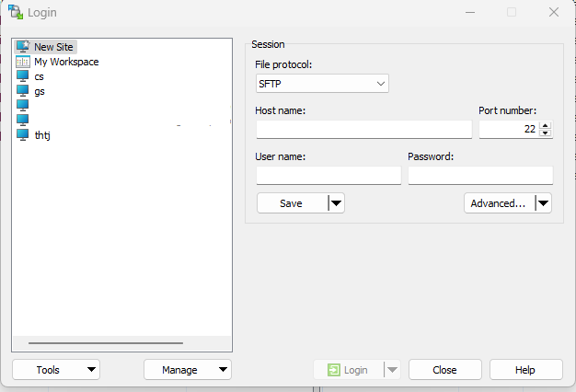The width and height of the screenshot is (576, 392).
Task: Open the Tools menu button
Action: (56, 370)
